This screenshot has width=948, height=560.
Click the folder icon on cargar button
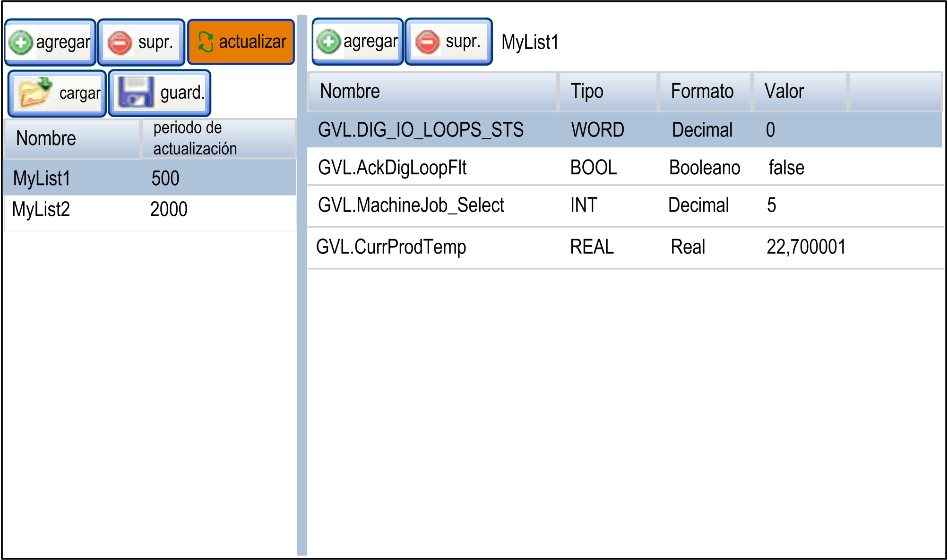34,93
